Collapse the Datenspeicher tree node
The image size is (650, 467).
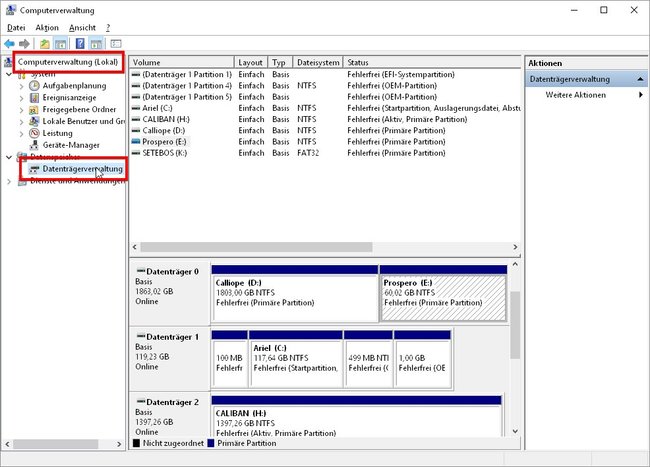coord(9,157)
